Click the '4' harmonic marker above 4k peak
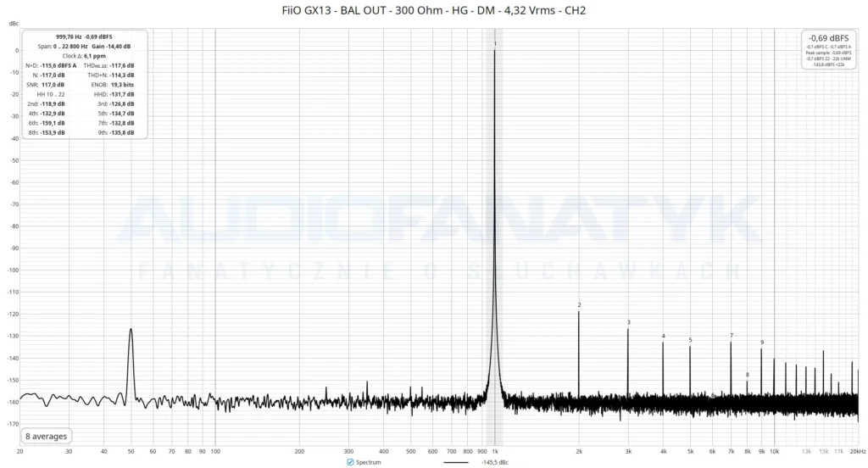868x468 pixels. point(663,337)
